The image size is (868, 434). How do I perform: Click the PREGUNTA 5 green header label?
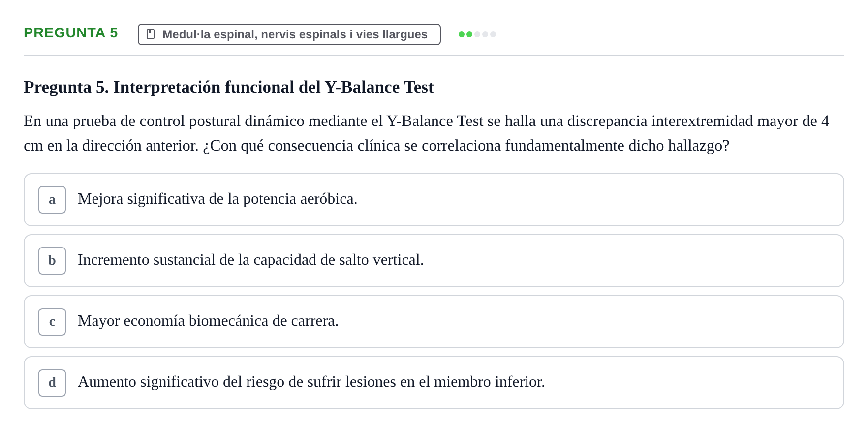click(x=71, y=32)
